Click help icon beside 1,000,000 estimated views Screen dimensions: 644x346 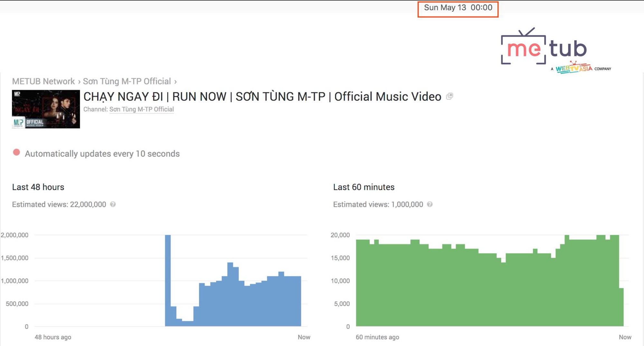coord(430,204)
